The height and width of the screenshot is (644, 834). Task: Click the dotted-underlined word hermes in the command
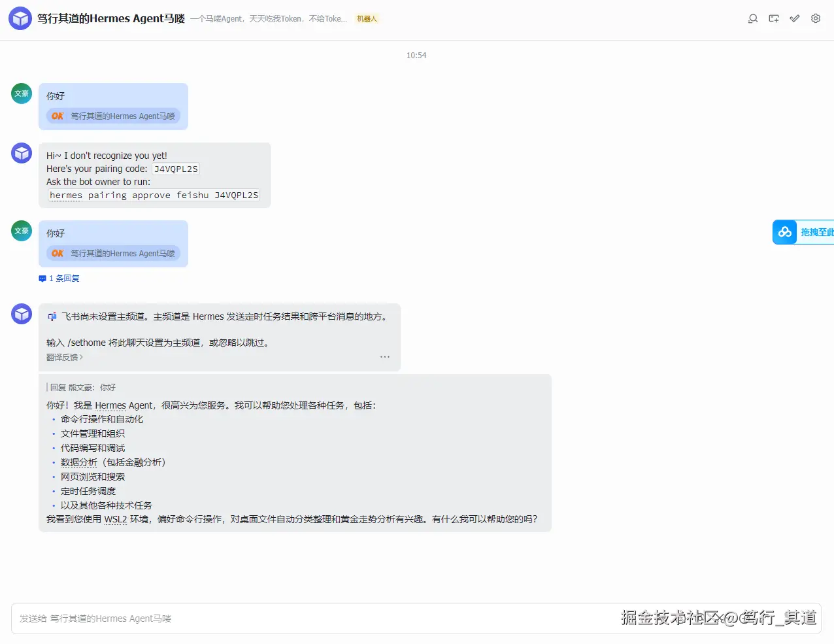pos(65,195)
